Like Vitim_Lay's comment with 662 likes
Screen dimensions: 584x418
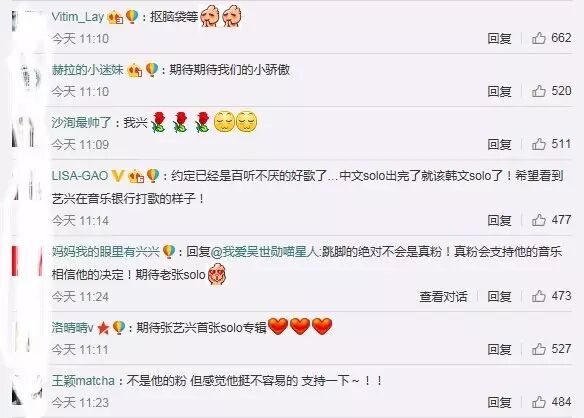point(539,38)
